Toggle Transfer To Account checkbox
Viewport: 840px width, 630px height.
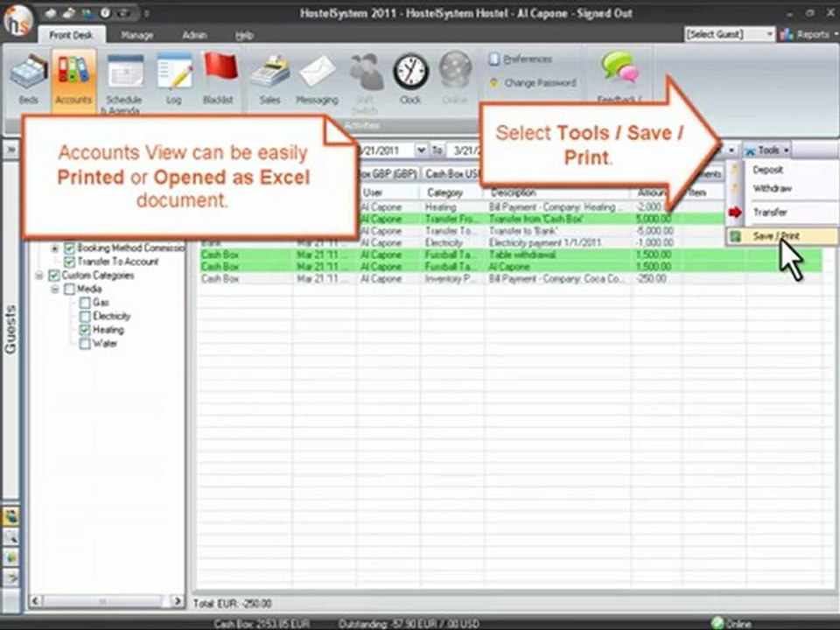(x=69, y=262)
